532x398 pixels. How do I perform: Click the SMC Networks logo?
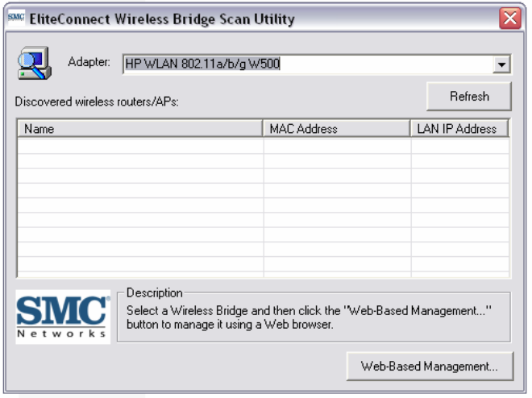(63, 317)
